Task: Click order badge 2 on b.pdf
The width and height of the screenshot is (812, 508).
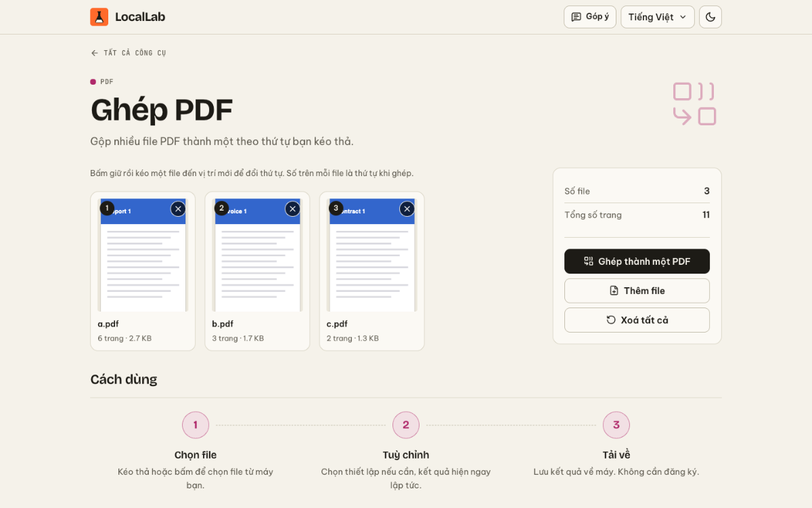Action: pyautogui.click(x=222, y=208)
